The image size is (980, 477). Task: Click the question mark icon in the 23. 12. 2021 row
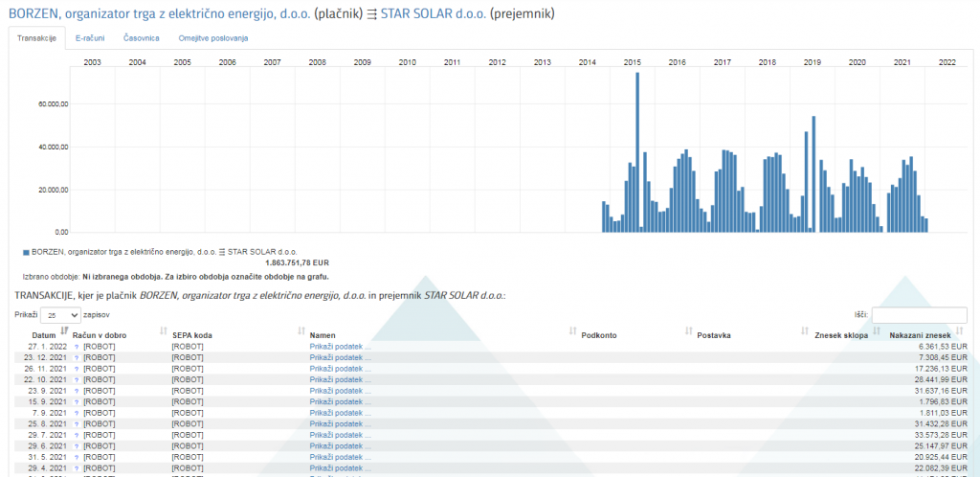77,357
